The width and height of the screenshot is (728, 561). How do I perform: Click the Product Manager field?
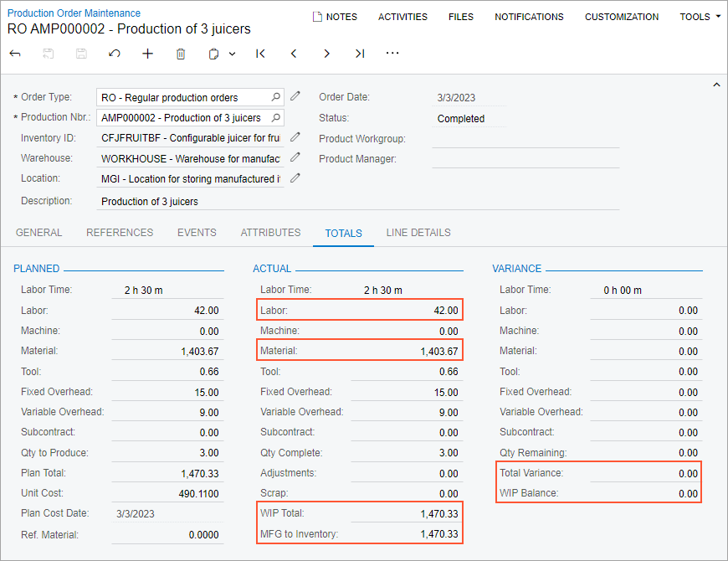coord(525,159)
